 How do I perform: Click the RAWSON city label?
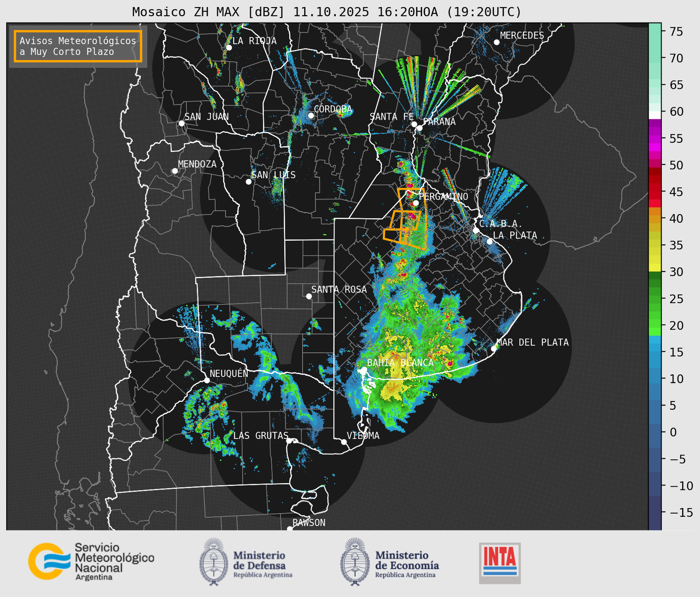pos(309,523)
